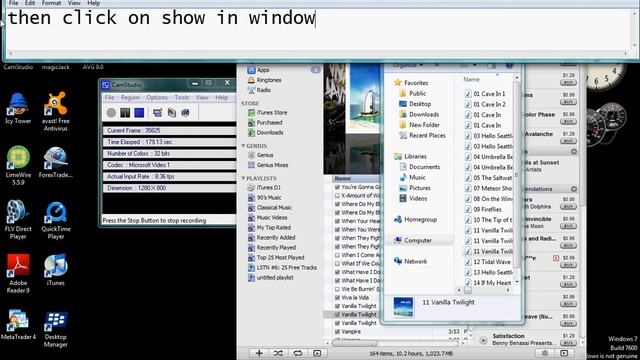Collapse the PLAYLISTS section in iTunes sidebar
The image size is (640, 360).
coord(244,178)
